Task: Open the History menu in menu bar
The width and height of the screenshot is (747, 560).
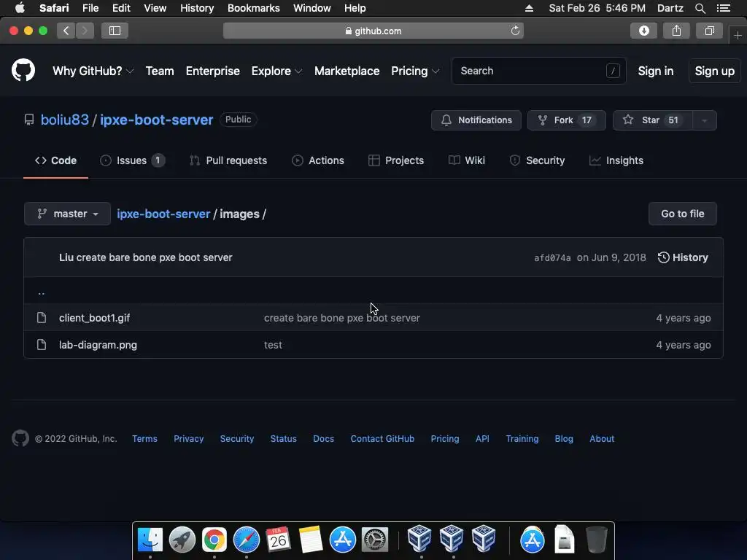Action: [197, 8]
